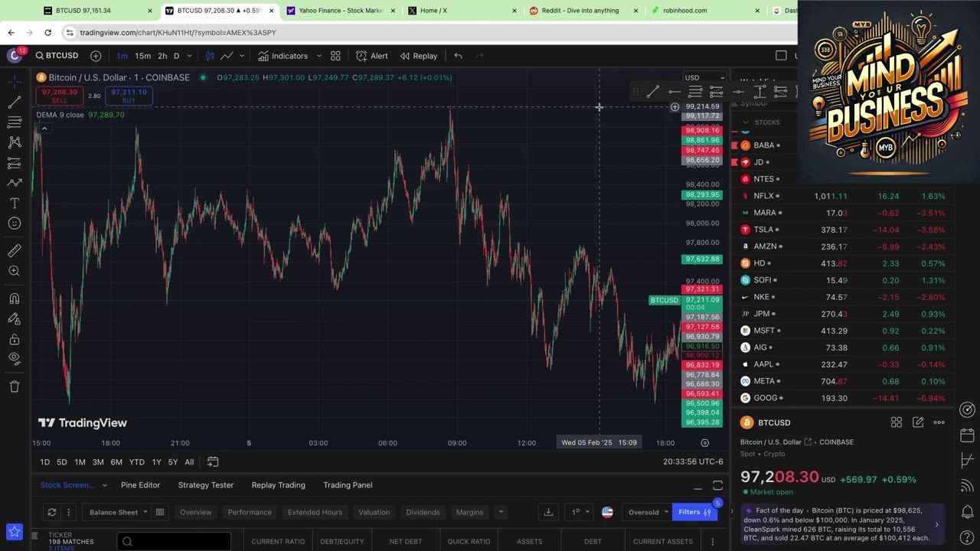This screenshot has width=980, height=551.
Task: Click the red SELL price button
Action: [x=60, y=96]
